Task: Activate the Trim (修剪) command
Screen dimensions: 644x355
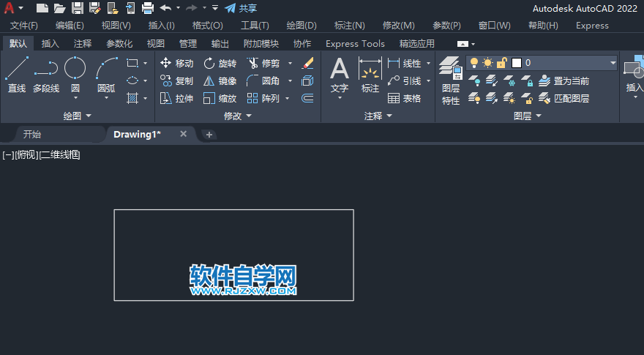Action: coord(263,63)
